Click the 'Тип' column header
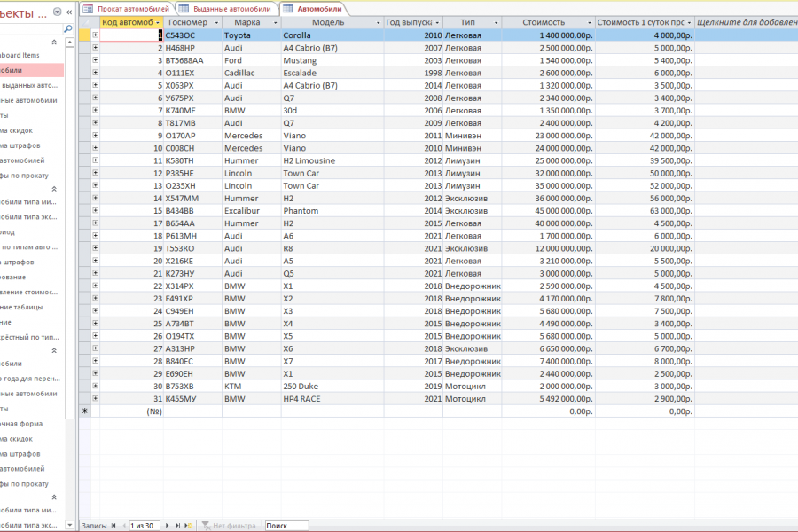 pos(467,22)
